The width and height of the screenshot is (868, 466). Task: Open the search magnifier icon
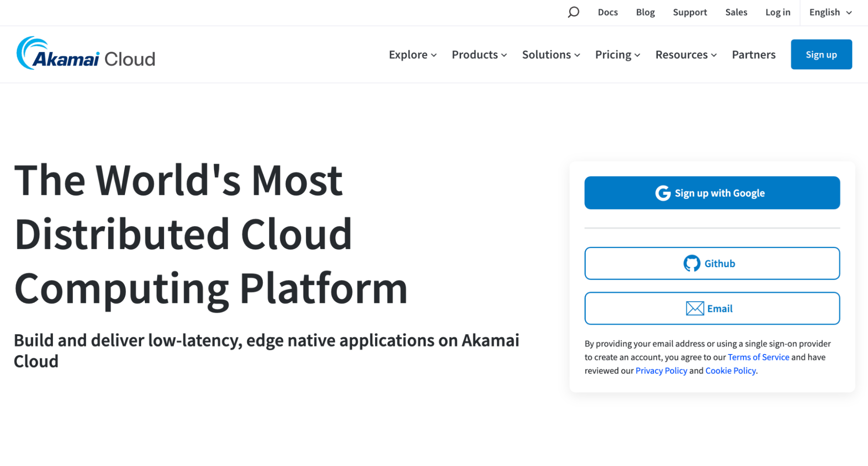click(573, 12)
